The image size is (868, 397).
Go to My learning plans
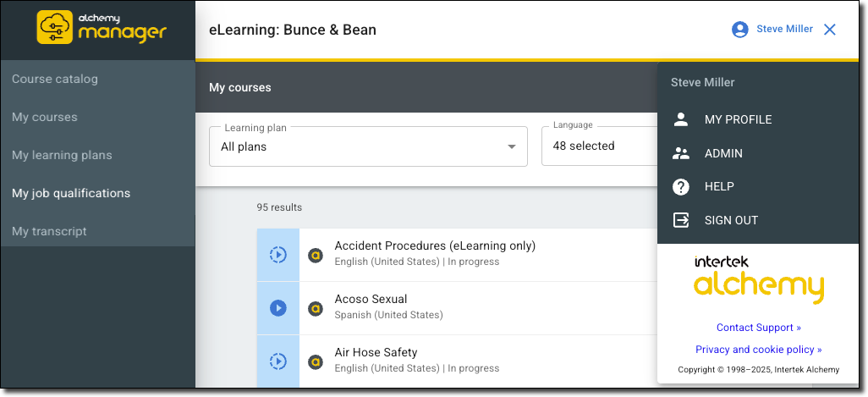[62, 155]
